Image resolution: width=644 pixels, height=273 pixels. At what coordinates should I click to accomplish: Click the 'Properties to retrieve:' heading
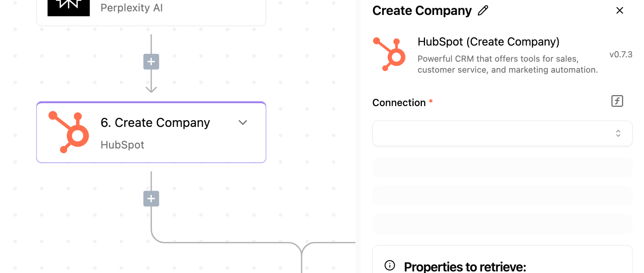point(465,267)
